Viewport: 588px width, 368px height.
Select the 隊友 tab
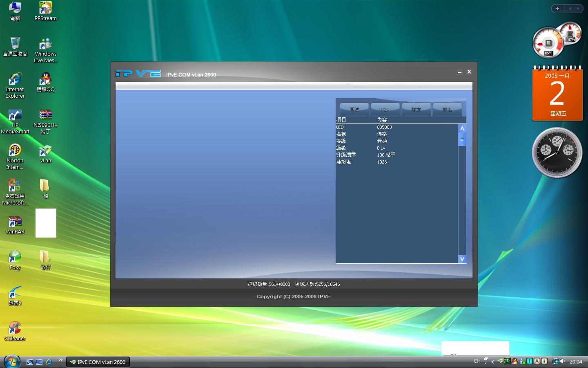[416, 110]
